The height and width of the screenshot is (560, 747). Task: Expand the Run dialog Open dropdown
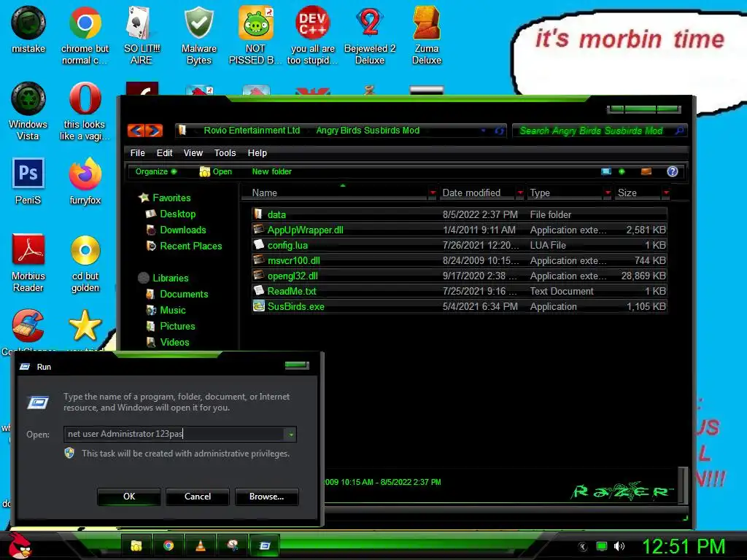[x=290, y=435]
